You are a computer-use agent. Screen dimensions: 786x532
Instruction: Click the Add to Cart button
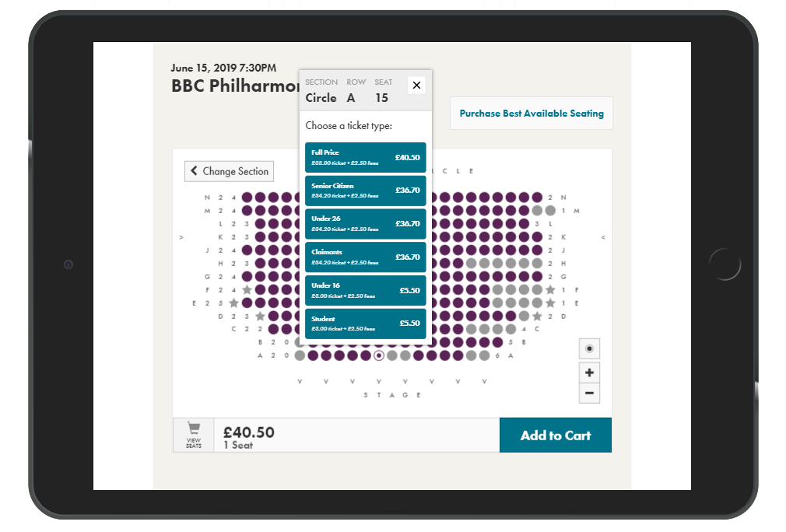[555, 435]
